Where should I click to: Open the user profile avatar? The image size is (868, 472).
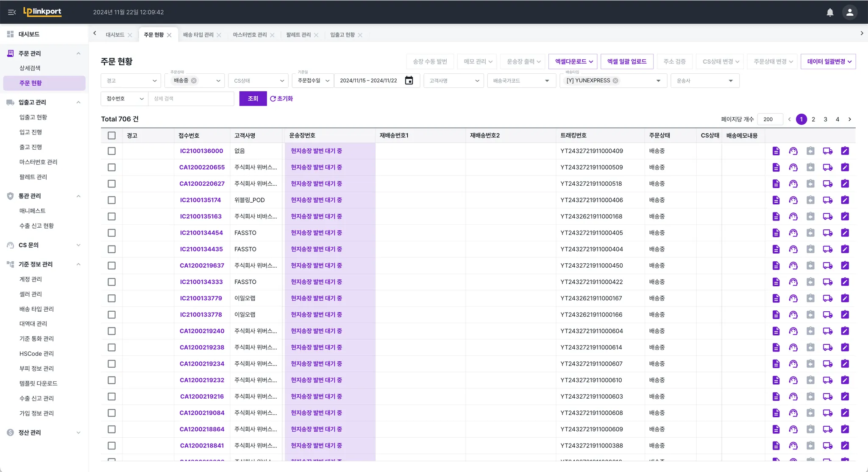[849, 12]
